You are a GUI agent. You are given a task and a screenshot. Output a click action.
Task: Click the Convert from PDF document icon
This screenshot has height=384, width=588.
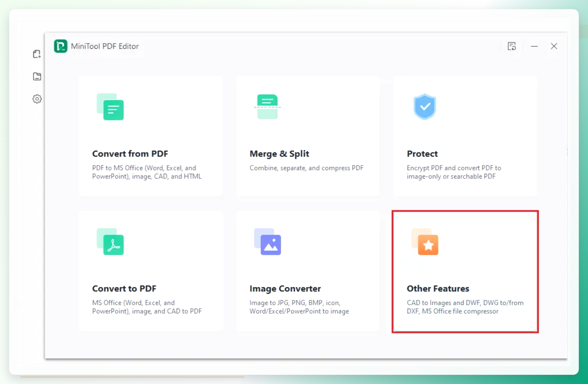[110, 107]
